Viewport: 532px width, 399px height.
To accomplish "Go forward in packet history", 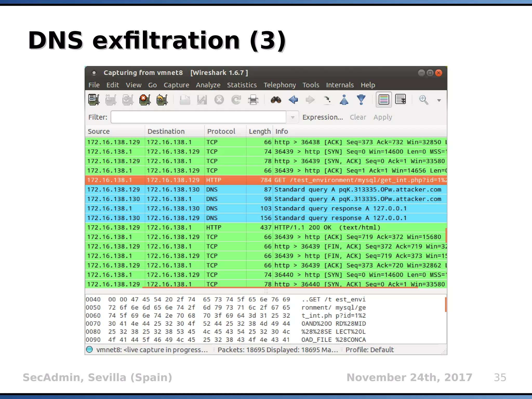I will (x=310, y=99).
